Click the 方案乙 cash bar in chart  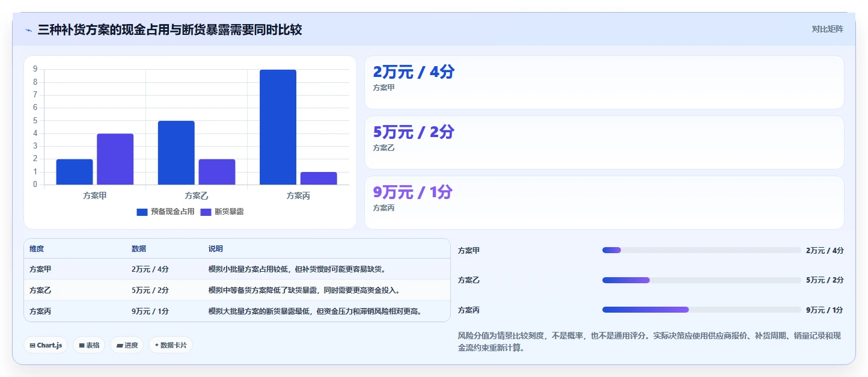[x=176, y=153]
